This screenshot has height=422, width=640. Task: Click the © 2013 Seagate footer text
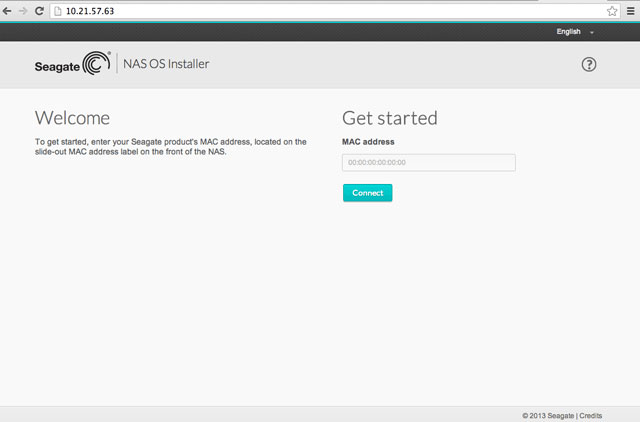pos(548,414)
